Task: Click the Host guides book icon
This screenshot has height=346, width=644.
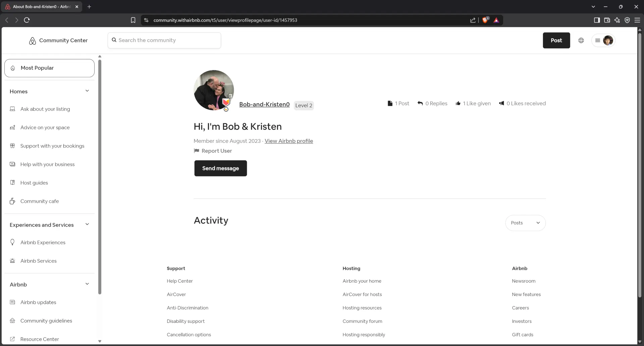Action: (x=12, y=182)
